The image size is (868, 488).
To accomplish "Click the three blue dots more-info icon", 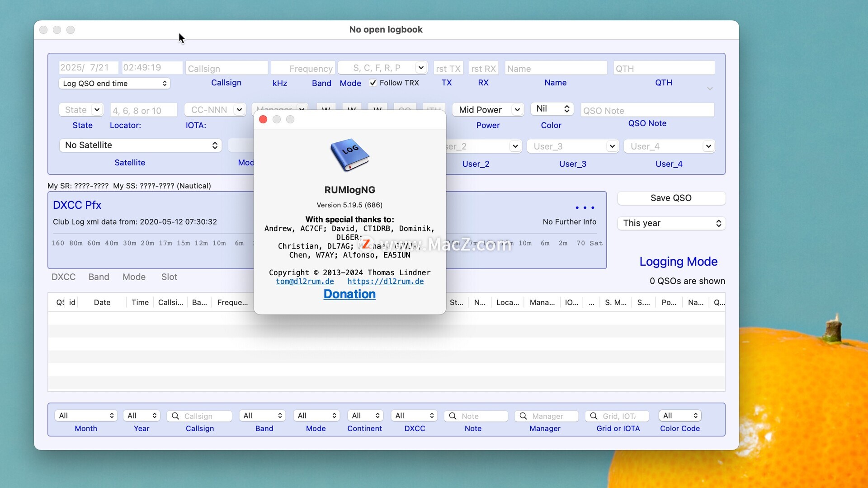I will tap(585, 207).
